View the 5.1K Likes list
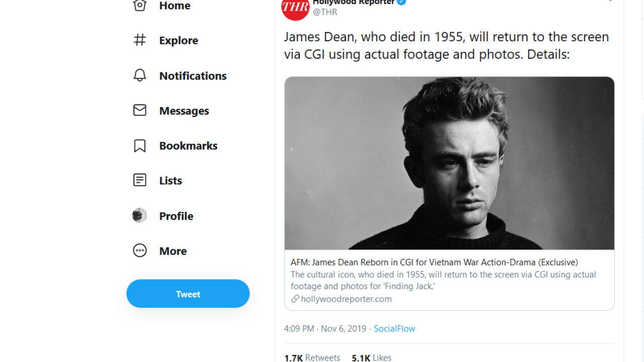Viewport: 644px width, 362px height. click(x=371, y=357)
